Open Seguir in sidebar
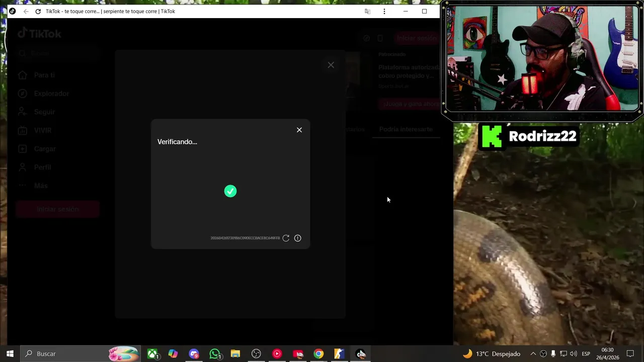The width and height of the screenshot is (644, 362). point(44,112)
